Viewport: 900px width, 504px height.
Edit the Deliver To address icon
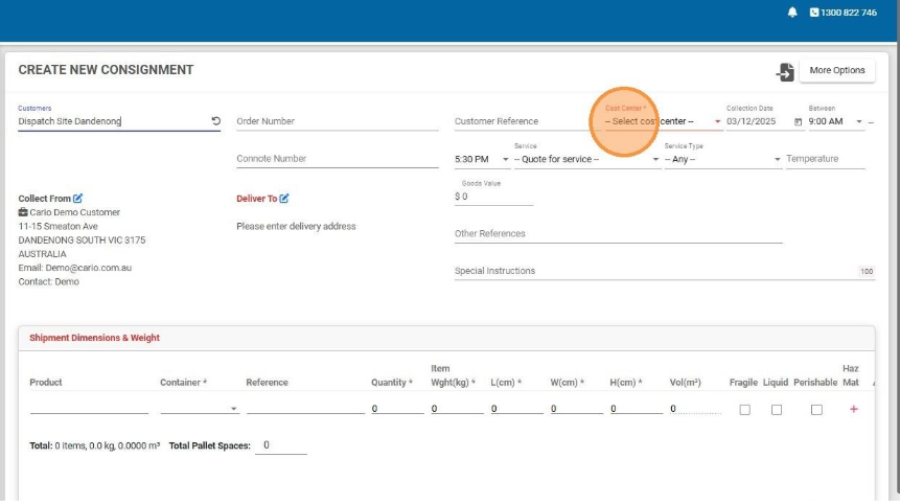point(285,199)
